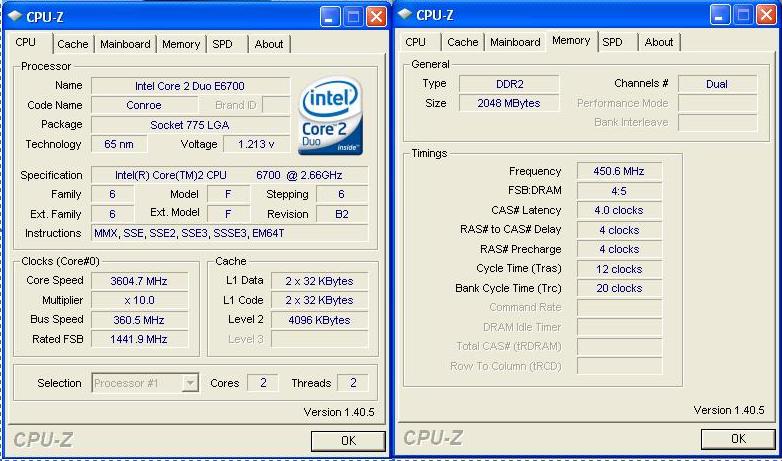Click the Core Speed value 3604.7 MHz
The width and height of the screenshot is (782, 461).
(139, 281)
